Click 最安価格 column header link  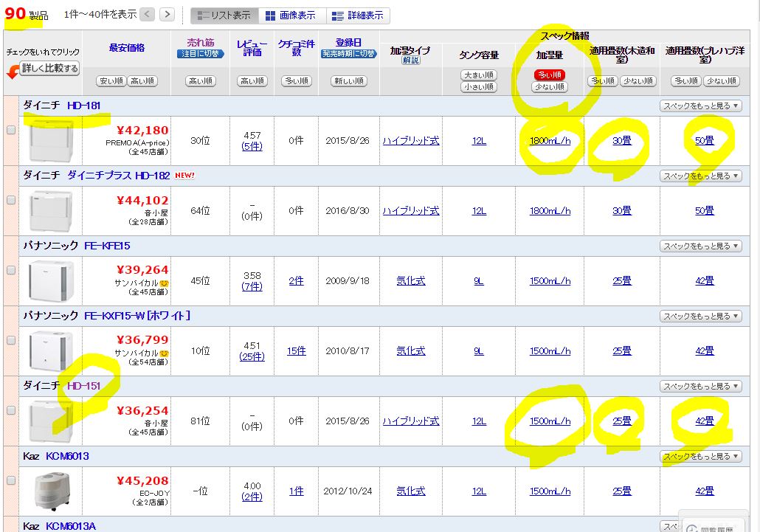point(126,47)
